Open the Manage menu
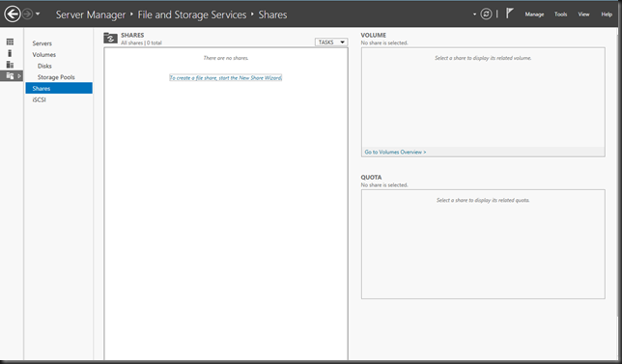The image size is (622, 364). [x=534, y=14]
